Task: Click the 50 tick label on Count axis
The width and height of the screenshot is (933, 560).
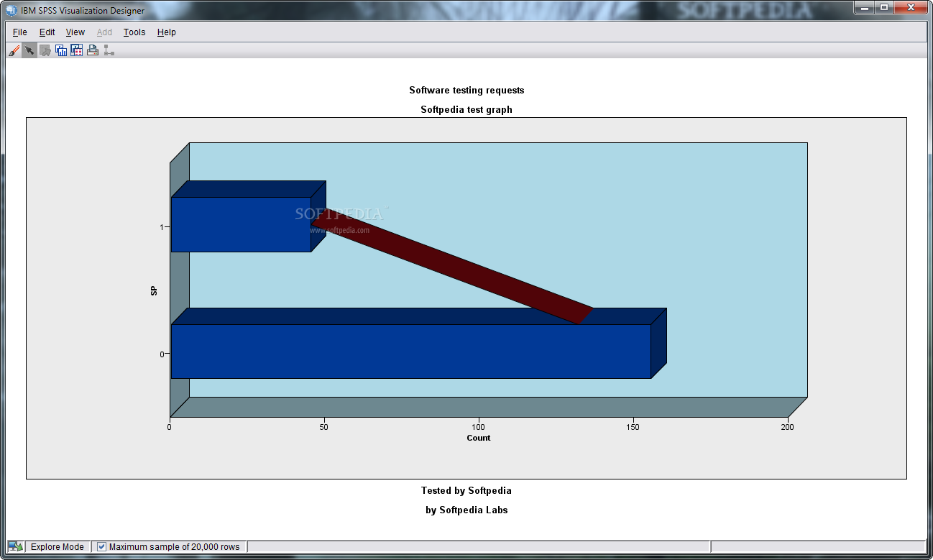Action: pos(324,427)
